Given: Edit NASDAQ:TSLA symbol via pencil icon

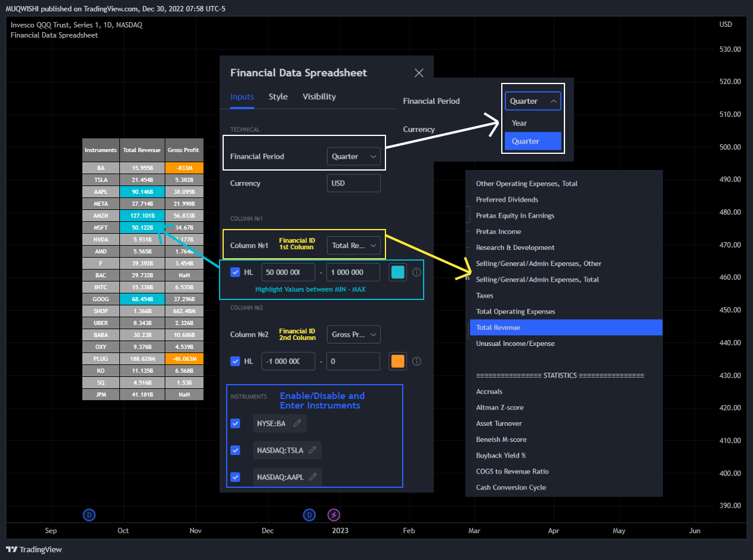Looking at the screenshot, I should point(312,450).
